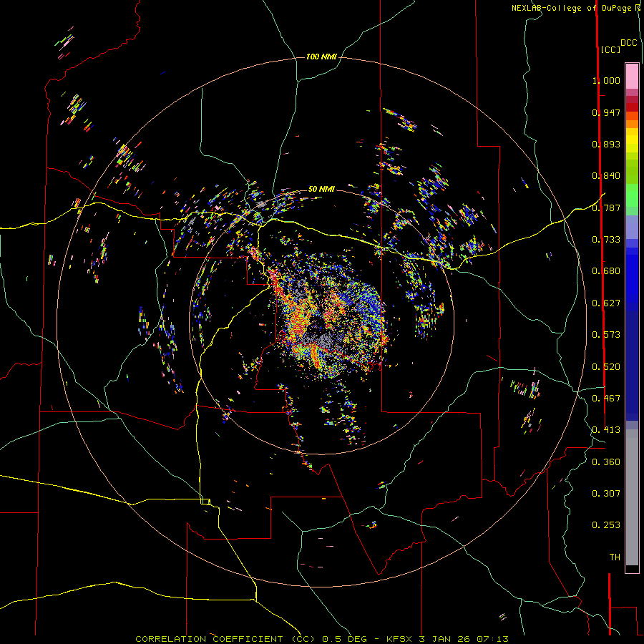
Task: Click the [CC] legend unit label
Action: [610, 49]
